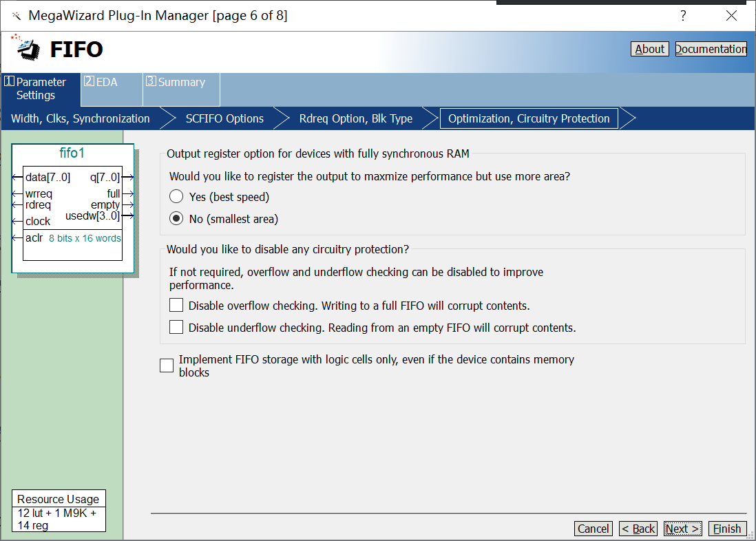Click the FIFO chip logo icon
This screenshot has width=756, height=541.
[27, 47]
